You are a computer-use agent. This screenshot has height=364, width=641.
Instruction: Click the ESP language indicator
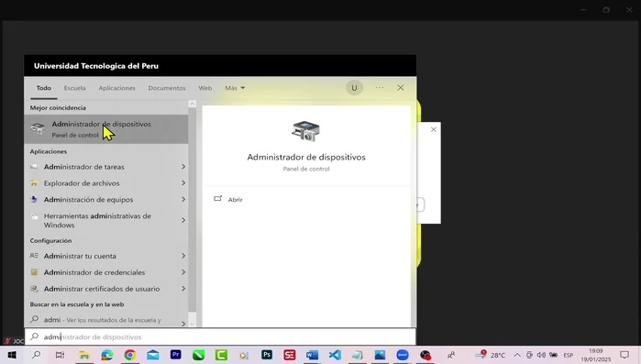click(x=569, y=355)
